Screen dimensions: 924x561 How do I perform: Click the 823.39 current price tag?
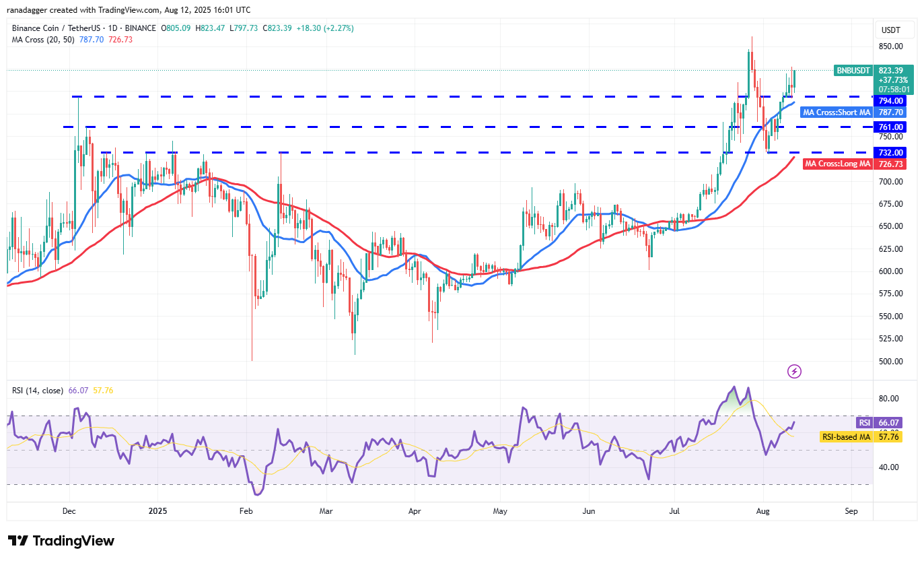point(894,70)
